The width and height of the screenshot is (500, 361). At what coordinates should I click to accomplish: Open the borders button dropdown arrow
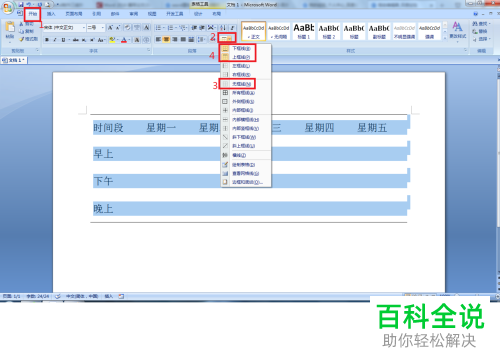230,38
